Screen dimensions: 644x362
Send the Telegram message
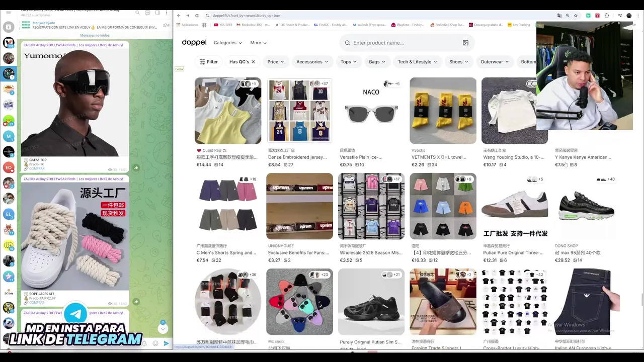[167, 343]
